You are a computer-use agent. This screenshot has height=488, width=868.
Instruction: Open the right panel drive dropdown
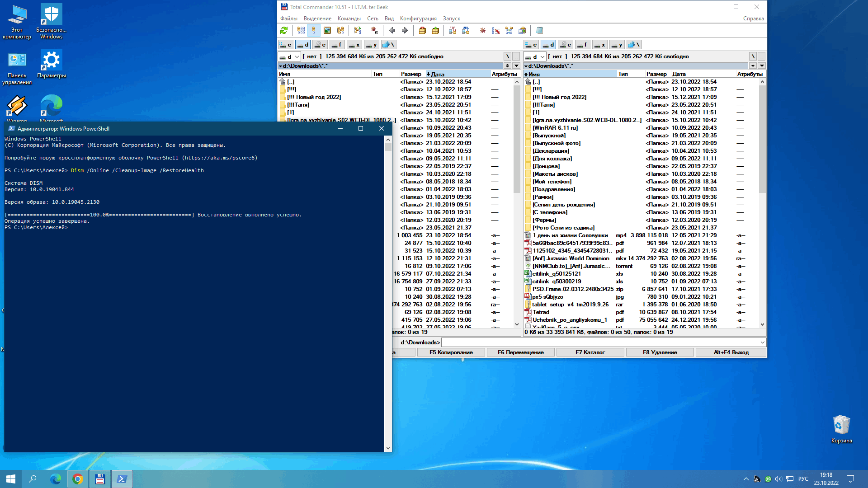[x=535, y=56]
